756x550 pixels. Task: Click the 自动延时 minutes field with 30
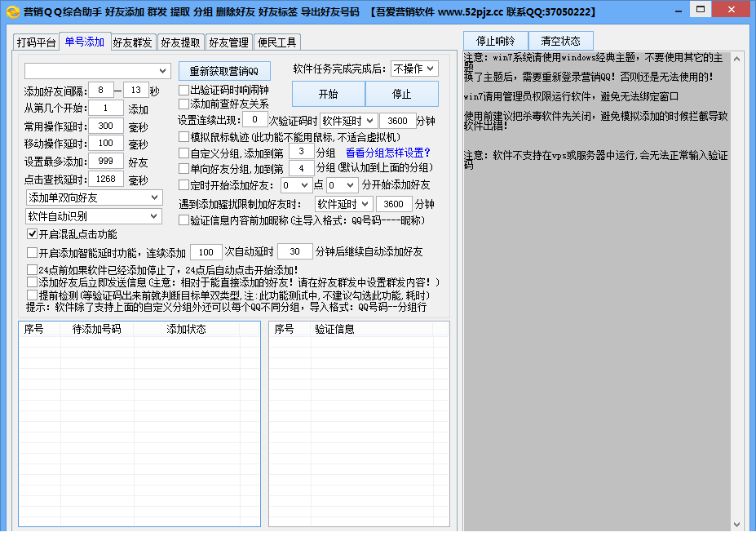click(295, 251)
